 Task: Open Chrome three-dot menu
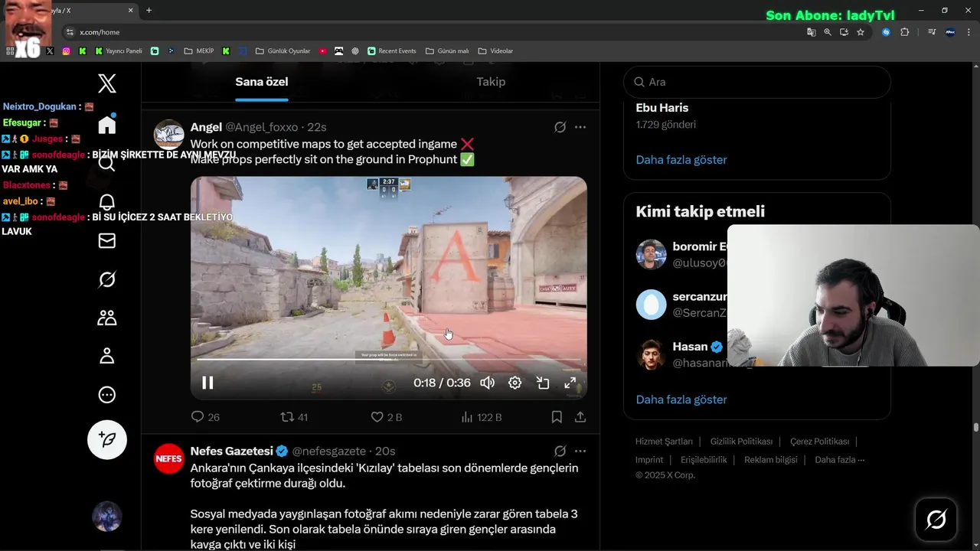coord(969,32)
